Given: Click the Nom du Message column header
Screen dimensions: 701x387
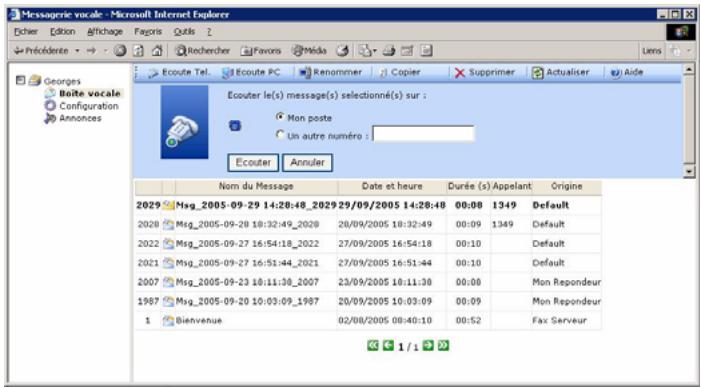Looking at the screenshot, I should coord(256,186).
